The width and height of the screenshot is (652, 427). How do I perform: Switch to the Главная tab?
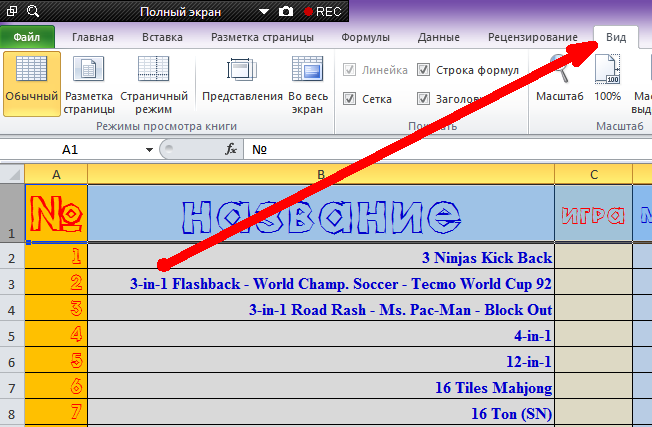click(93, 37)
